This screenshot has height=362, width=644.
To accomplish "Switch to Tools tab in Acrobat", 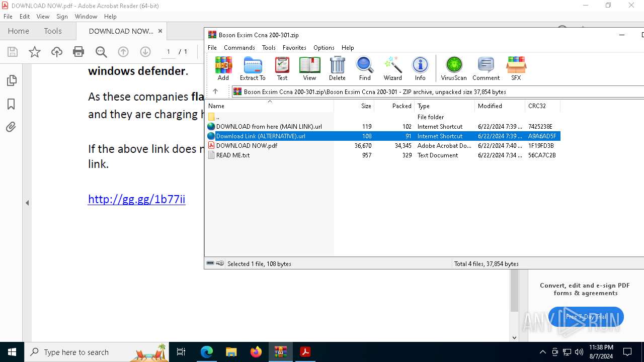I will pyautogui.click(x=53, y=31).
